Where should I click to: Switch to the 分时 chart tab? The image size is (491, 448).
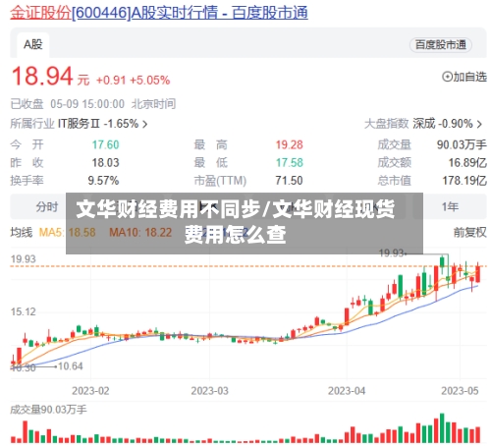point(47,207)
